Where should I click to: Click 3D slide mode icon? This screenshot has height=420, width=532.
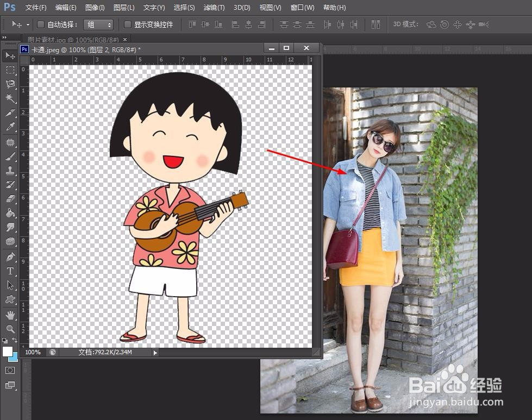point(471,24)
